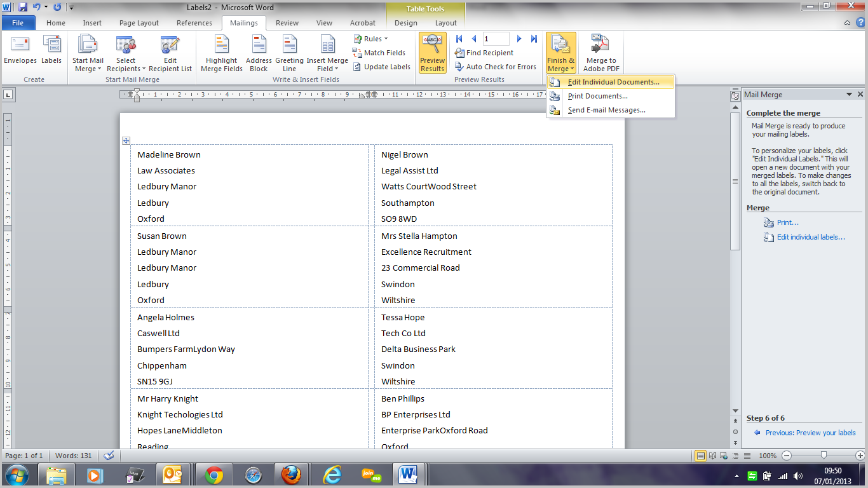Image resolution: width=868 pixels, height=488 pixels.
Task: Click Print link in Mail Merge pane
Action: tap(788, 222)
